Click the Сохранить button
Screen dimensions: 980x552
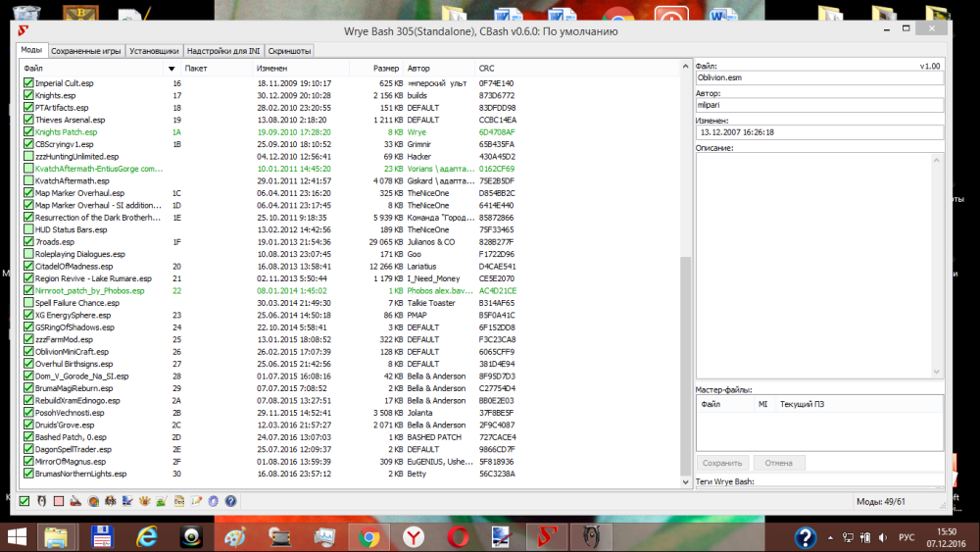[x=722, y=463]
